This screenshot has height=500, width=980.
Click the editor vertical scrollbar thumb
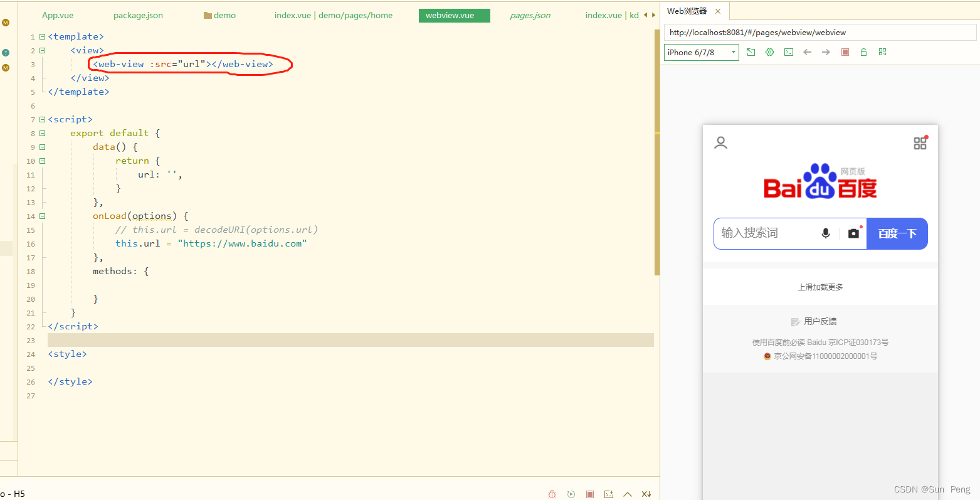tap(657, 151)
